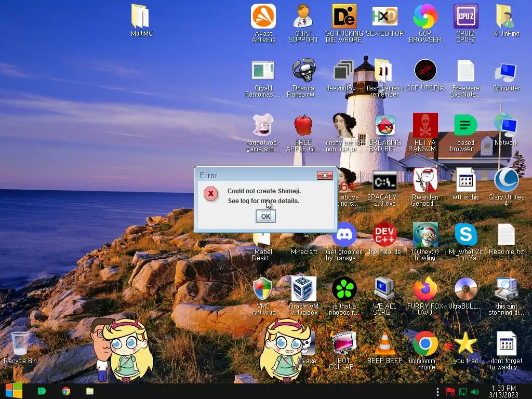532x399 pixels.
Task: Open the volume speaker tray icon
Action: (475, 392)
